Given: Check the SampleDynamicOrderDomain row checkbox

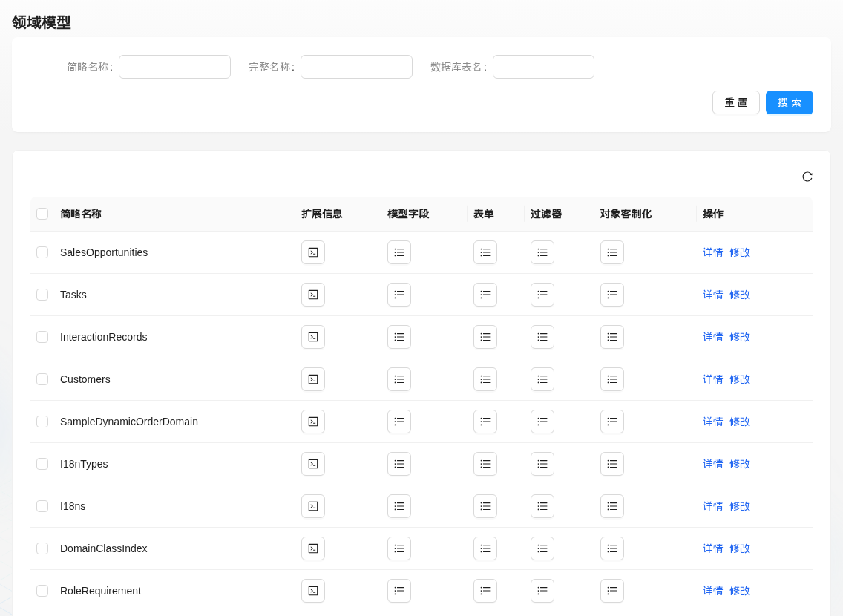Looking at the screenshot, I should coord(42,422).
